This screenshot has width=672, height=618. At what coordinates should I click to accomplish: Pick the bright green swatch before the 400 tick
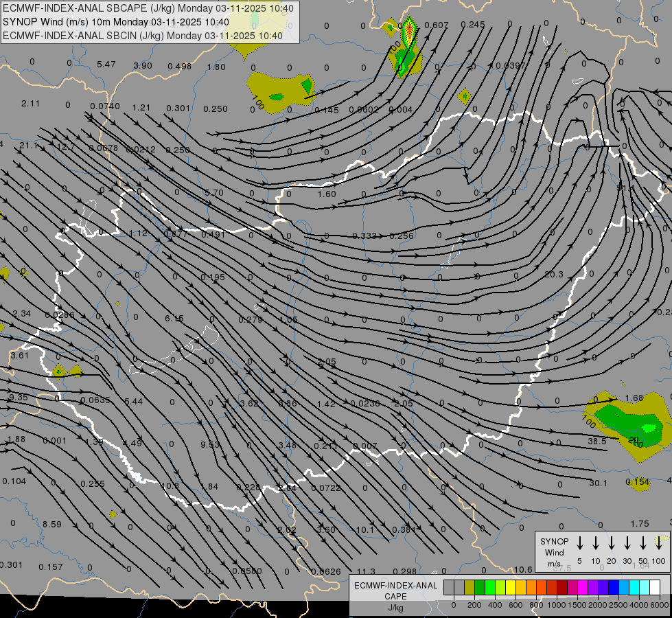(490, 588)
